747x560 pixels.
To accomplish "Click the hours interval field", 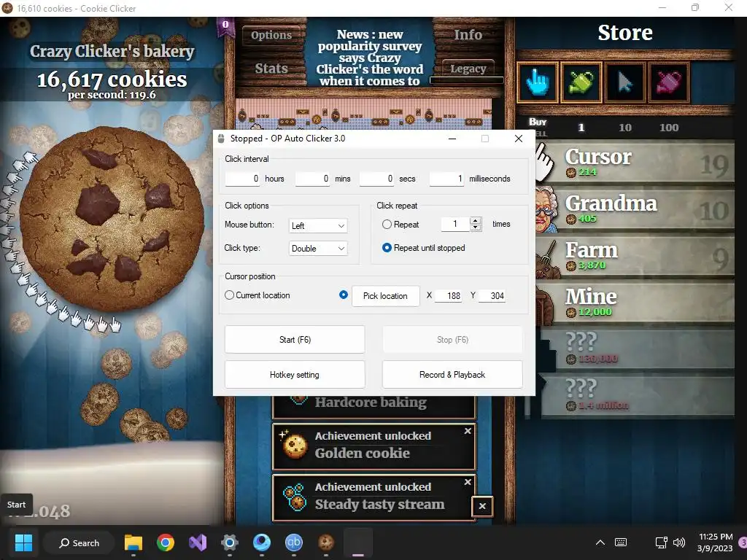I will tap(242, 179).
